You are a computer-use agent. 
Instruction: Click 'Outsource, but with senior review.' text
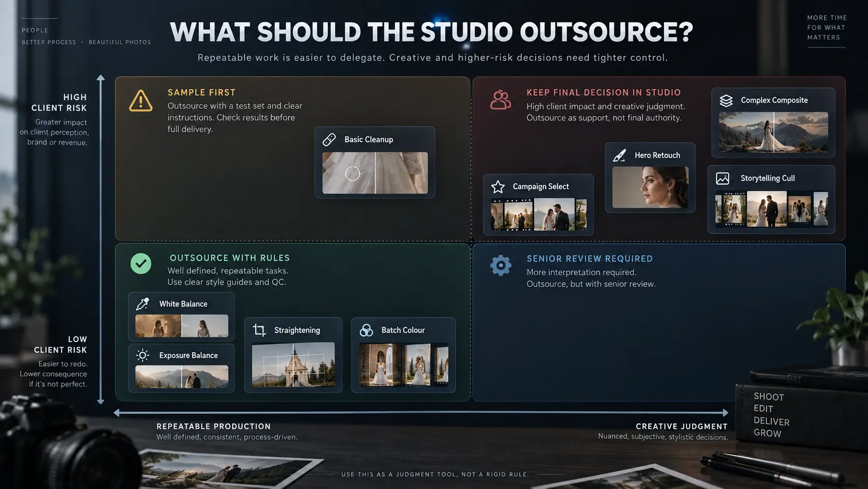(x=591, y=284)
